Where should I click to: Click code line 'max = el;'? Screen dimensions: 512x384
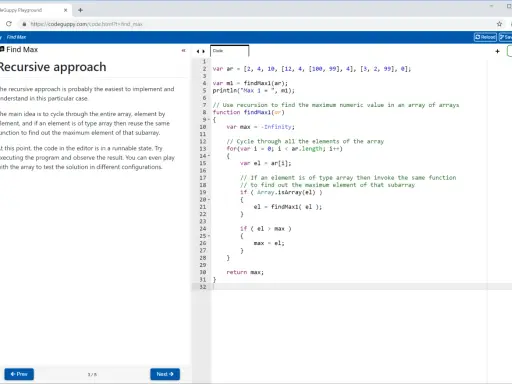(269, 243)
